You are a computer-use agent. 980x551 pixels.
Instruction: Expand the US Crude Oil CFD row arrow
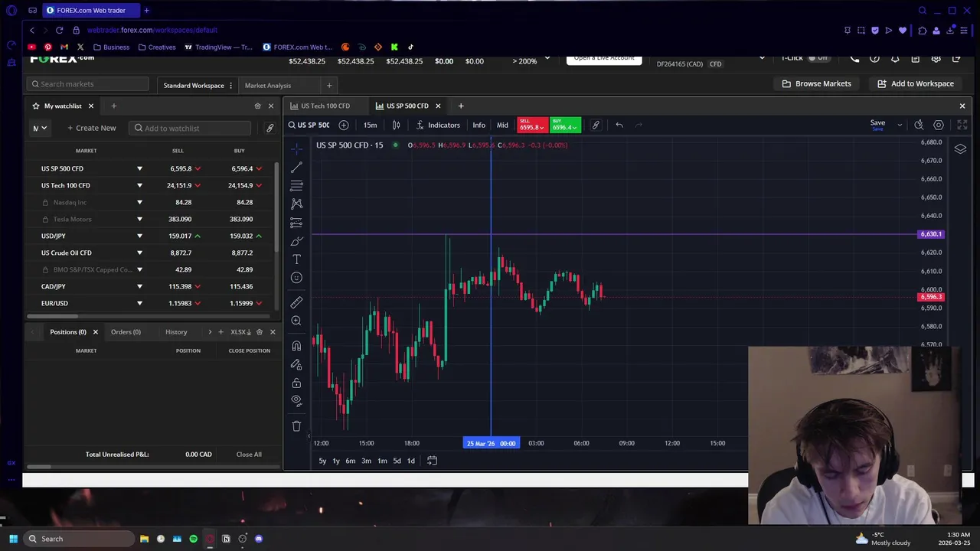139,253
